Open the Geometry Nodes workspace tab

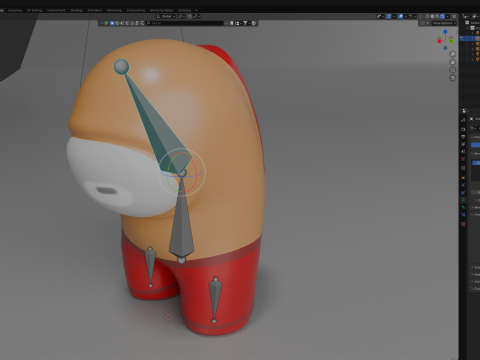161,10
